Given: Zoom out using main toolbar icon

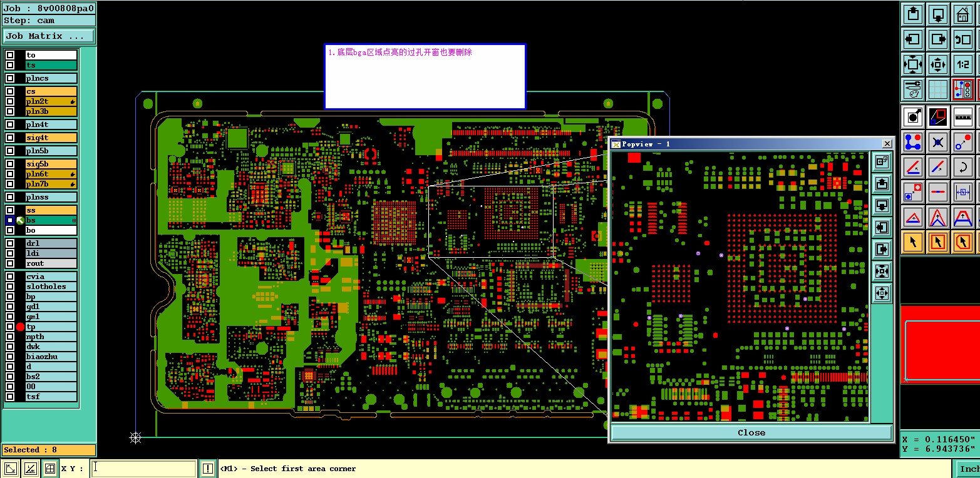Looking at the screenshot, I should (x=938, y=64).
